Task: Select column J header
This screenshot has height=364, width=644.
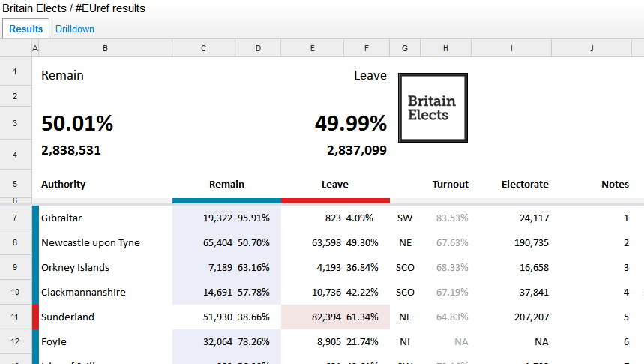Action: tap(592, 48)
